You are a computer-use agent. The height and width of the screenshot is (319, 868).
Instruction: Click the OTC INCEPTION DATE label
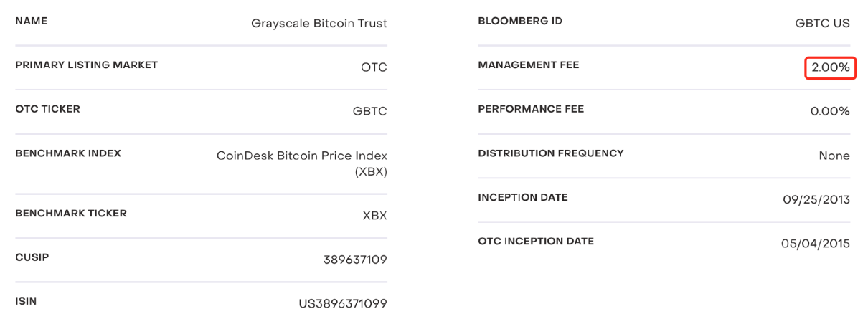coord(536,241)
